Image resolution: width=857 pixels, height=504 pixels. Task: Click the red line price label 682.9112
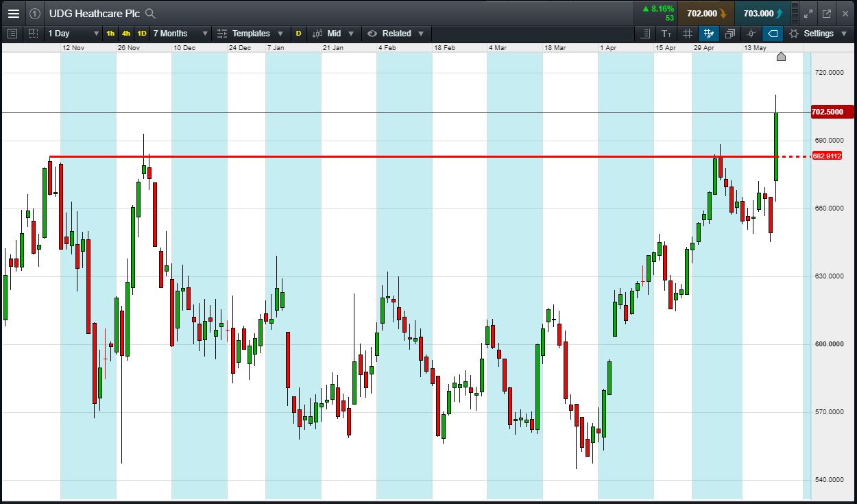827,156
